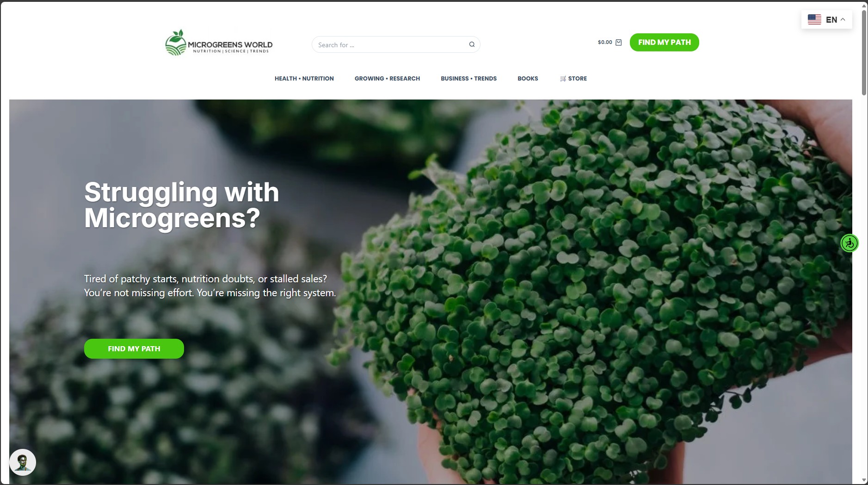The height and width of the screenshot is (485, 868).
Task: Open the chat assistant avatar
Action: tap(23, 462)
